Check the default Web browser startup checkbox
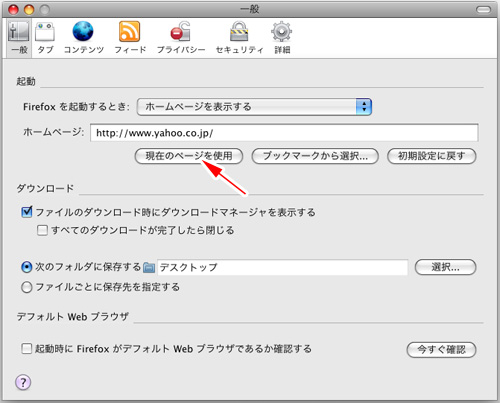The height and width of the screenshot is (403, 500). (27, 349)
